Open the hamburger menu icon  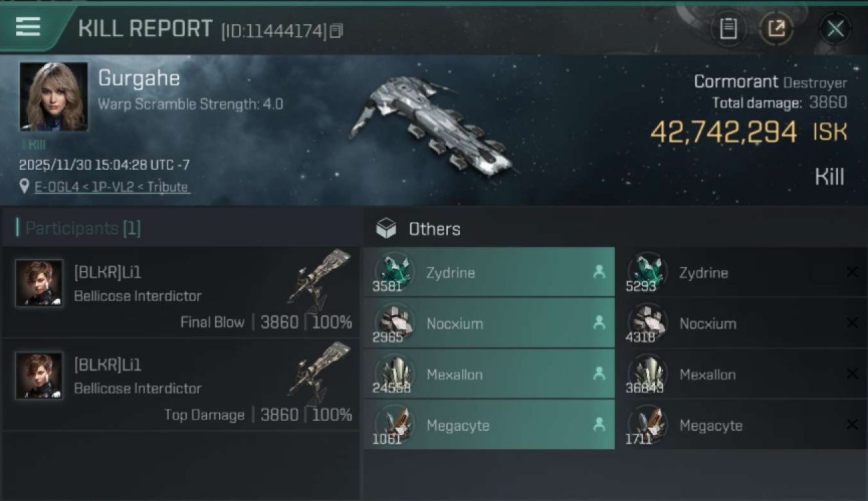(x=28, y=27)
